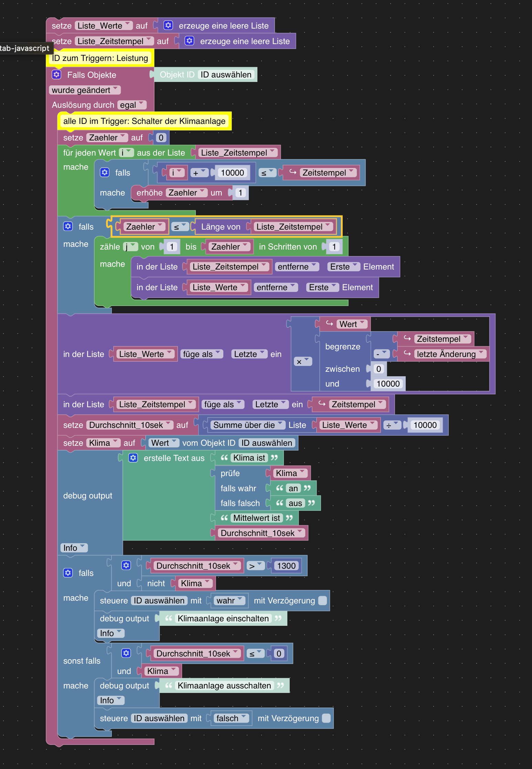The width and height of the screenshot is (532, 769).
Task: Open gear settings of 'Falls Objekte' trigger
Action: pos(56,74)
